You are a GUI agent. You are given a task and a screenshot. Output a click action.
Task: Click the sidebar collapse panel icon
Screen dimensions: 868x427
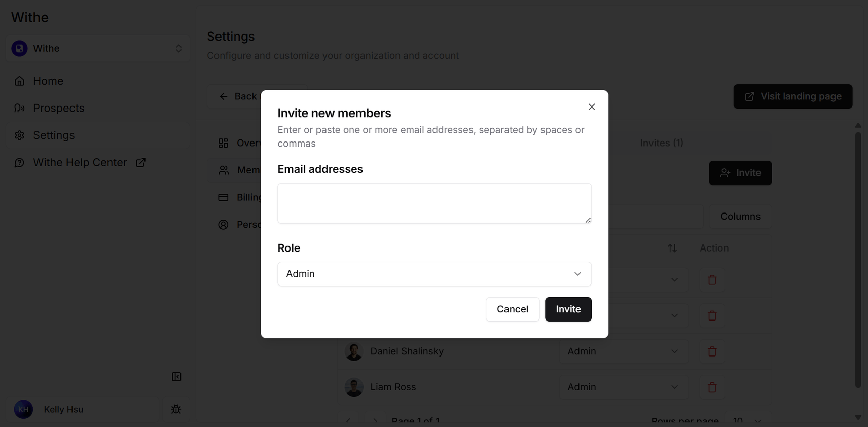coord(176,377)
